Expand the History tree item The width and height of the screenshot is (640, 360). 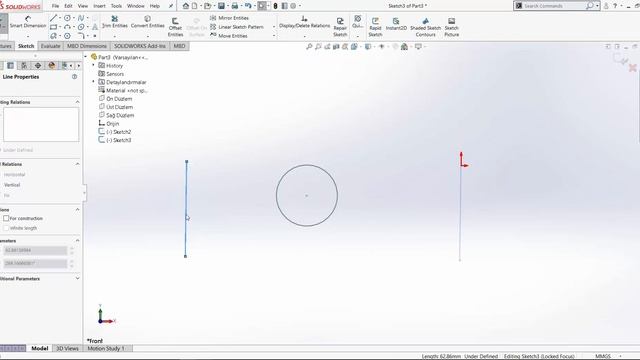93,65
